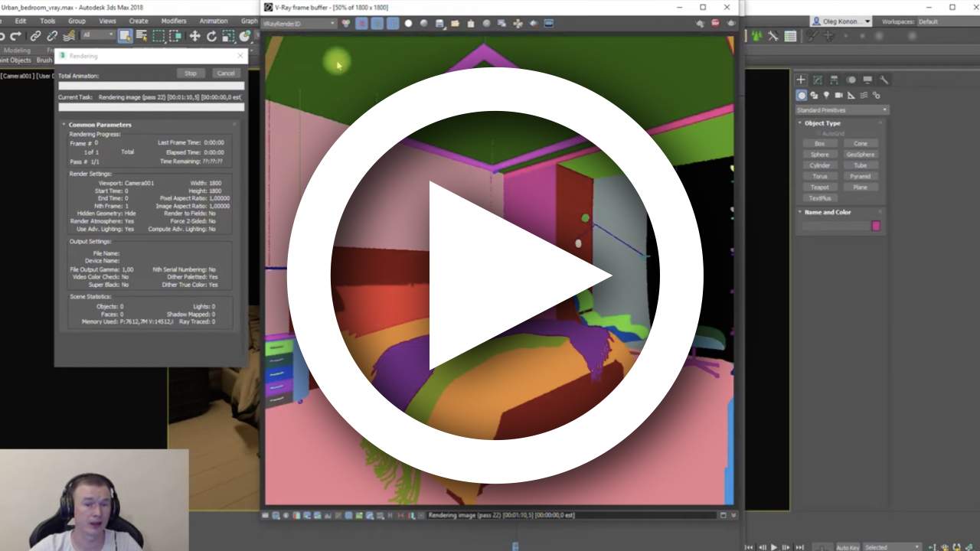Create a GeoSphere primitive
The width and height of the screenshot is (980, 551).
tap(861, 155)
